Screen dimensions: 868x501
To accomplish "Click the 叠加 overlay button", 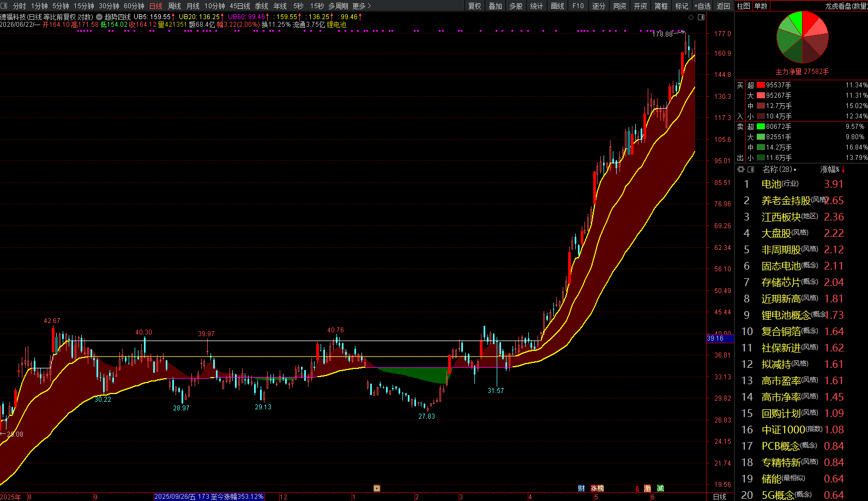I will point(495,6).
